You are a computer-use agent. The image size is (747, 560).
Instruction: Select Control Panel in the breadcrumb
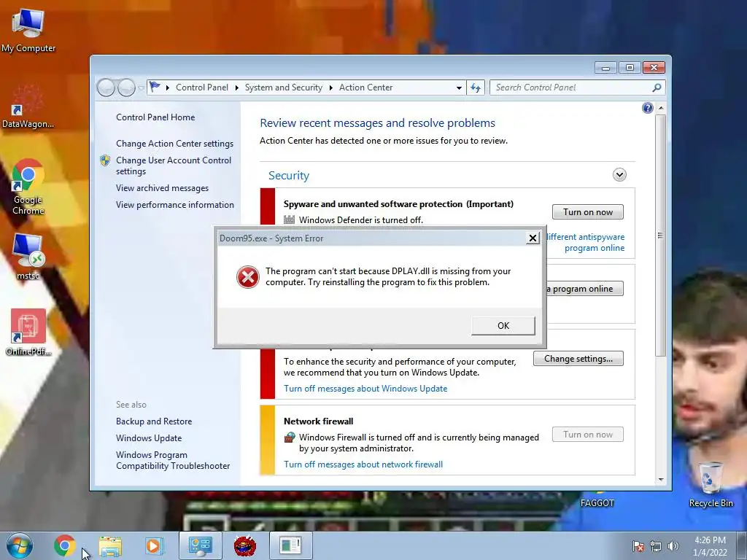pos(202,87)
